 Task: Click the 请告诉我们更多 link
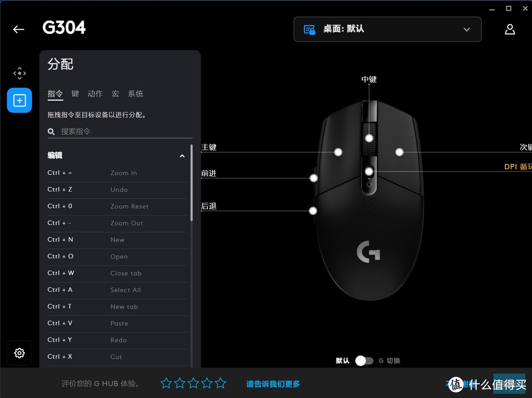(273, 384)
